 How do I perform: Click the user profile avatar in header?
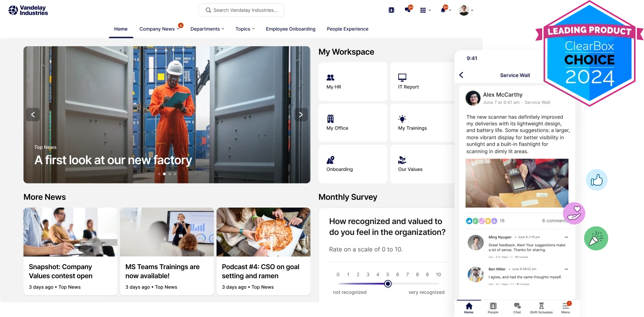click(x=464, y=10)
